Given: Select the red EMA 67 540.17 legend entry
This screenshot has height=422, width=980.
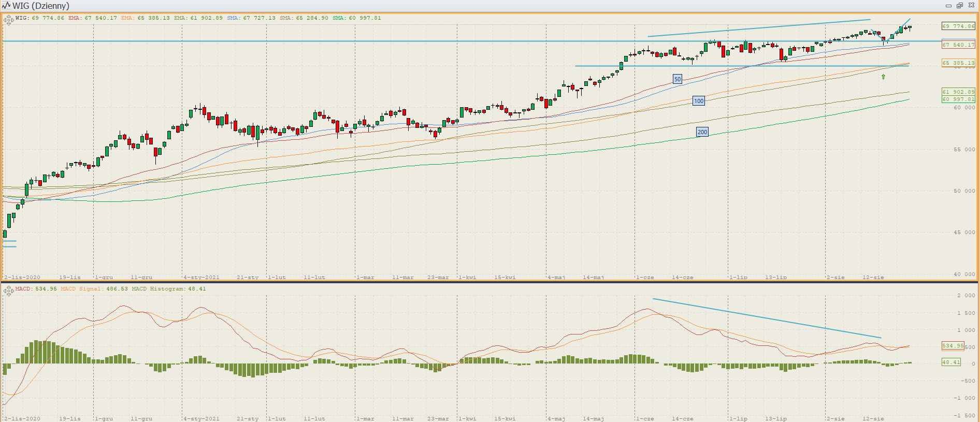Looking at the screenshot, I should 93,18.
